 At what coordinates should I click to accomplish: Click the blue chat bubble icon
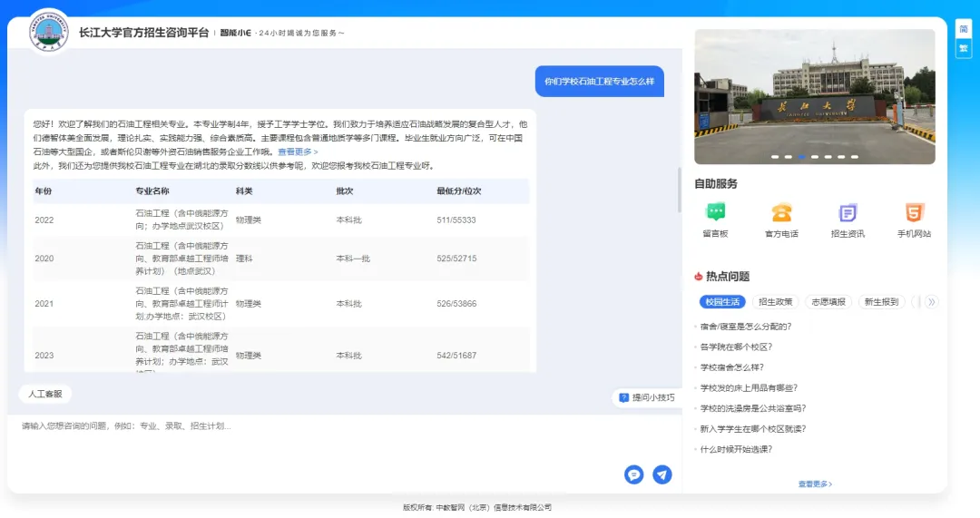634,474
